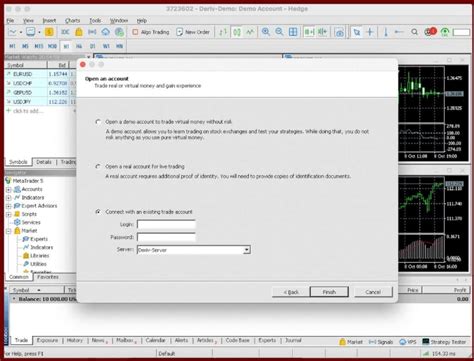
Task: Switch to the Favorites tab in Navigator
Action: pyautogui.click(x=48, y=277)
